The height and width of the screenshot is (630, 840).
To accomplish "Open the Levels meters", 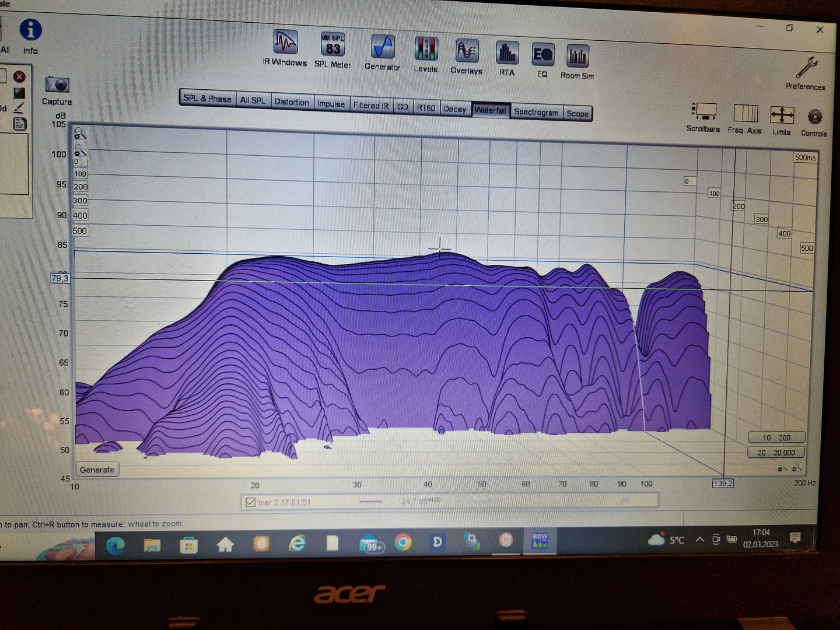I will [426, 55].
